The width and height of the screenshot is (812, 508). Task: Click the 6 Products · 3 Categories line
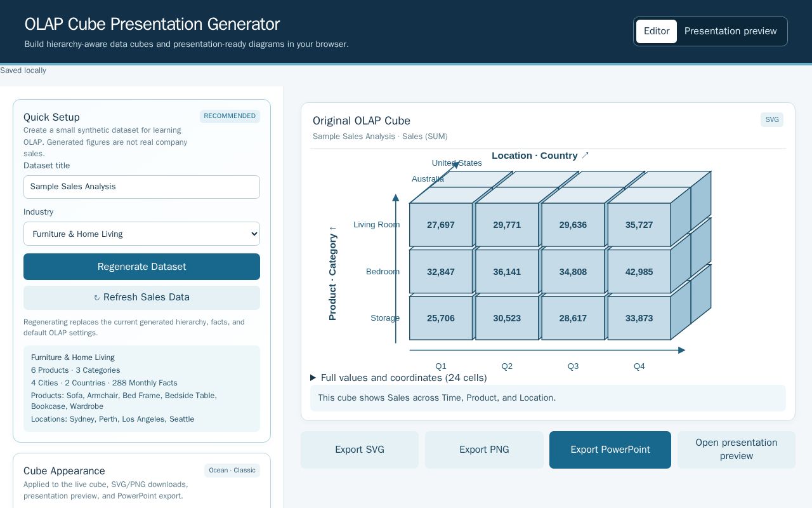[75, 370]
